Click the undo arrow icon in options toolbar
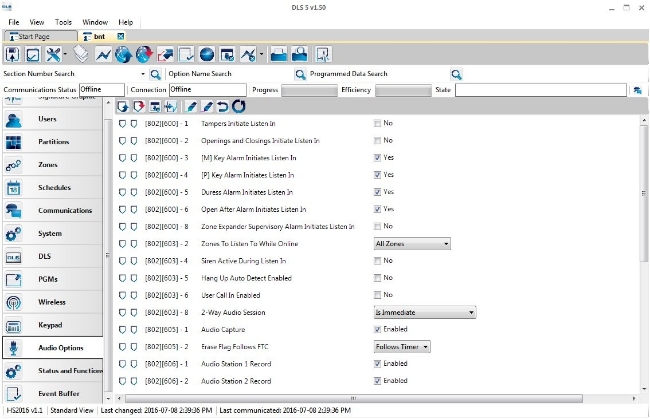Viewport: 650px width, 419px height. (x=223, y=107)
